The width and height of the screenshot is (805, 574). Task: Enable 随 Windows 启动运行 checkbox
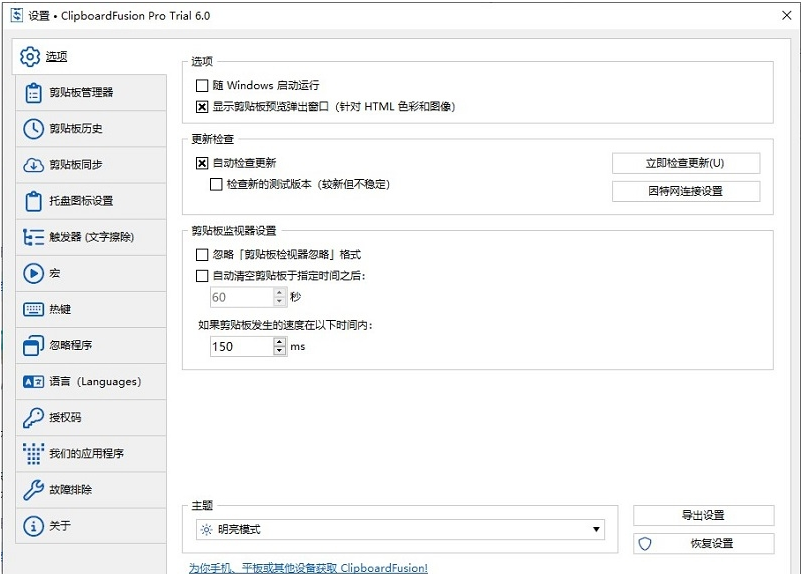pos(202,85)
